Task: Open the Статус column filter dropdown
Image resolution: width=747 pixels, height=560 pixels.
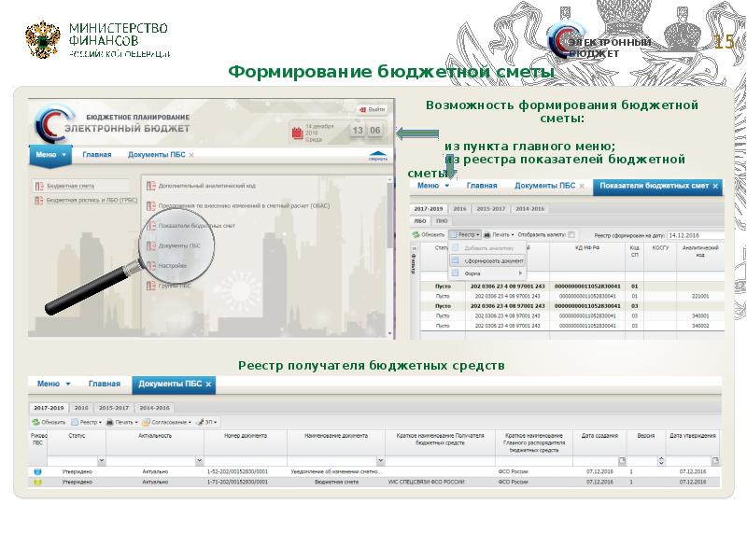Action: (100, 461)
